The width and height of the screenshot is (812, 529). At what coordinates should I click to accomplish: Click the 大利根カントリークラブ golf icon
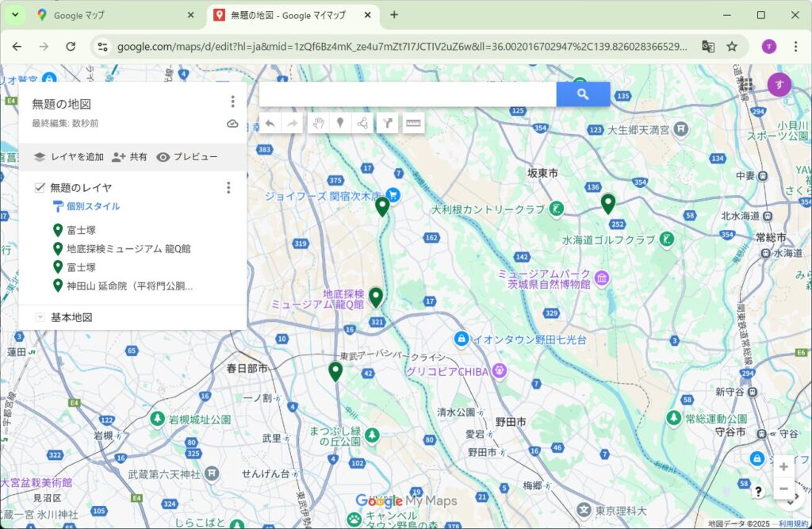(556, 209)
